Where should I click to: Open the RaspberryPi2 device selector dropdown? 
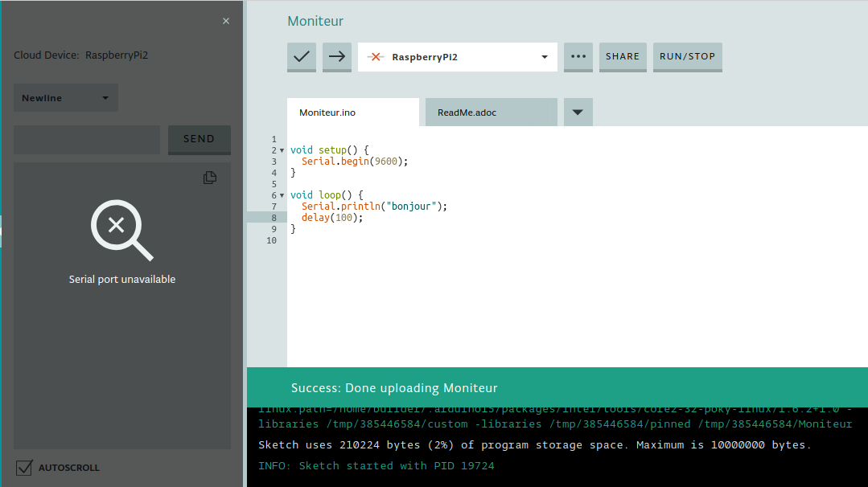[542, 57]
